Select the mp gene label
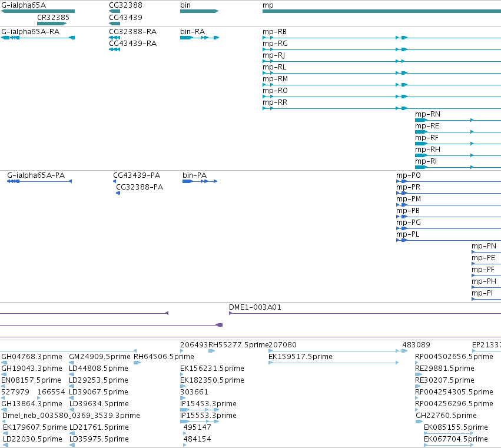This screenshot has width=501, height=448. [x=268, y=5]
